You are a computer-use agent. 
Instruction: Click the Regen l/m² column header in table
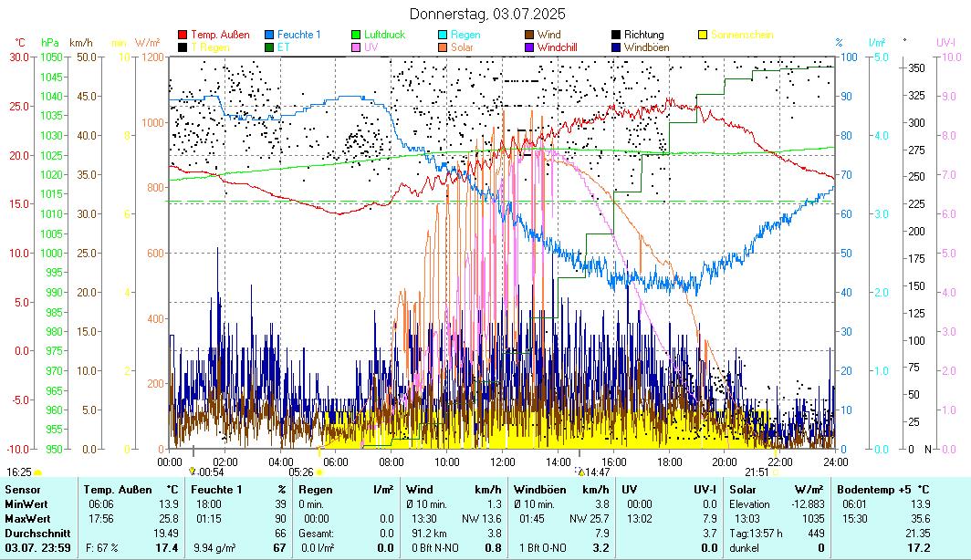point(346,490)
